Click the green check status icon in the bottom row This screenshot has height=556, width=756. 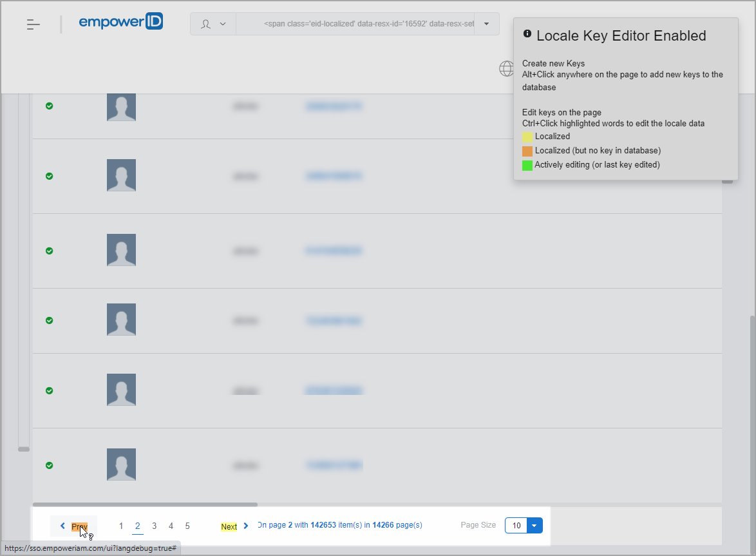[x=50, y=465]
